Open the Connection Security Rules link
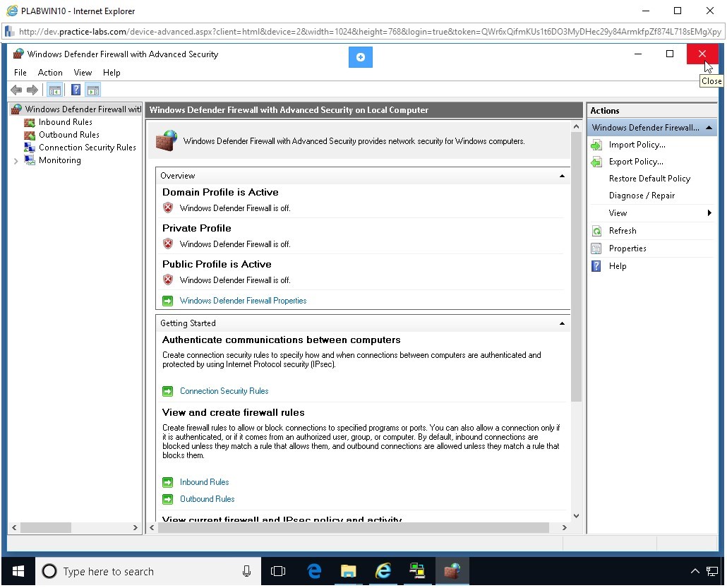The height and width of the screenshot is (588, 727). [x=224, y=391]
